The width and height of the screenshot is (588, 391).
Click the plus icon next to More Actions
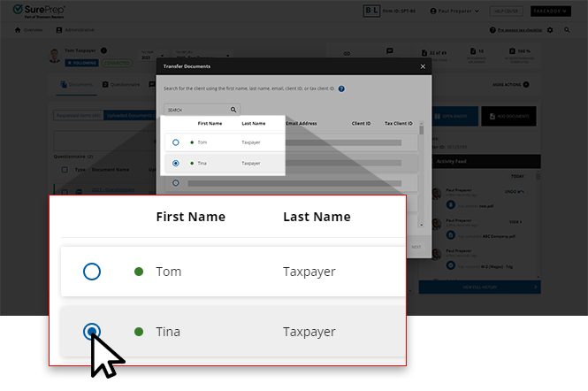[x=526, y=85]
